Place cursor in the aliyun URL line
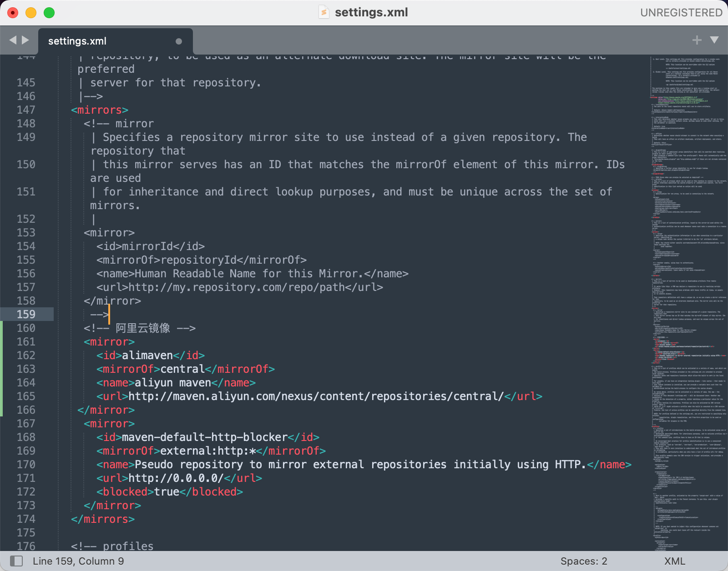The height and width of the screenshot is (571, 728). [318, 396]
